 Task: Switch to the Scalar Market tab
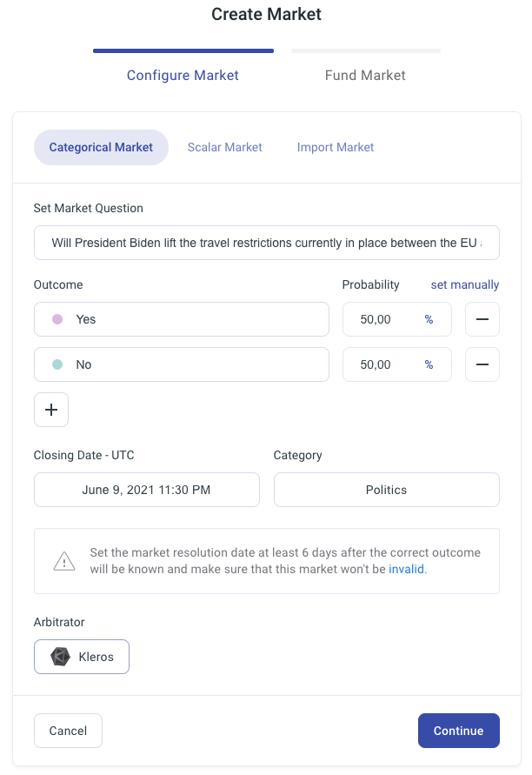coord(224,147)
